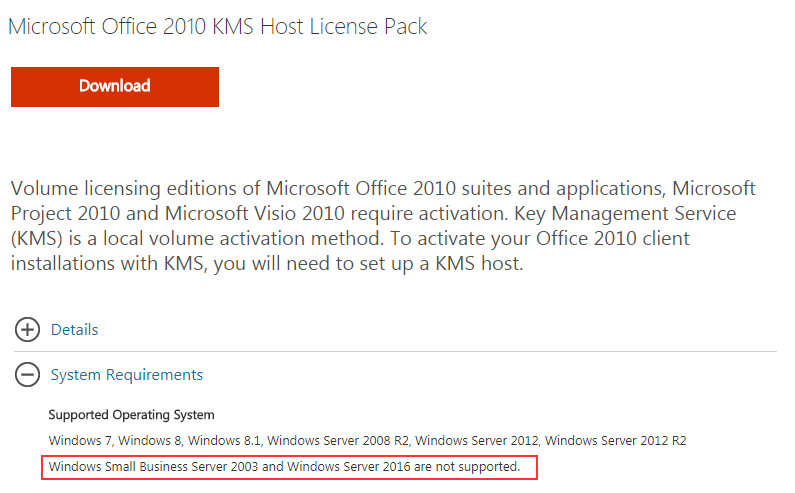Click the red Download button

tap(115, 87)
